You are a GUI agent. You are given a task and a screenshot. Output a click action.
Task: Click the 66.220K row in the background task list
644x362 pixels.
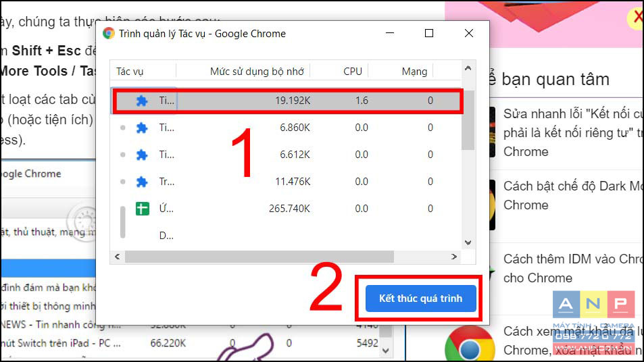[189, 343]
